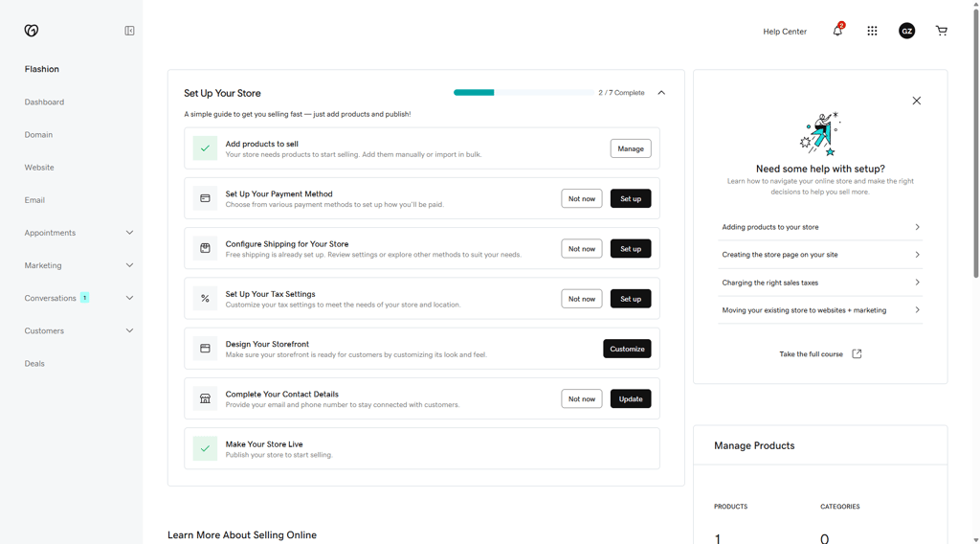Click Not now for Contact Details
This screenshot has width=980, height=544.
pos(582,398)
